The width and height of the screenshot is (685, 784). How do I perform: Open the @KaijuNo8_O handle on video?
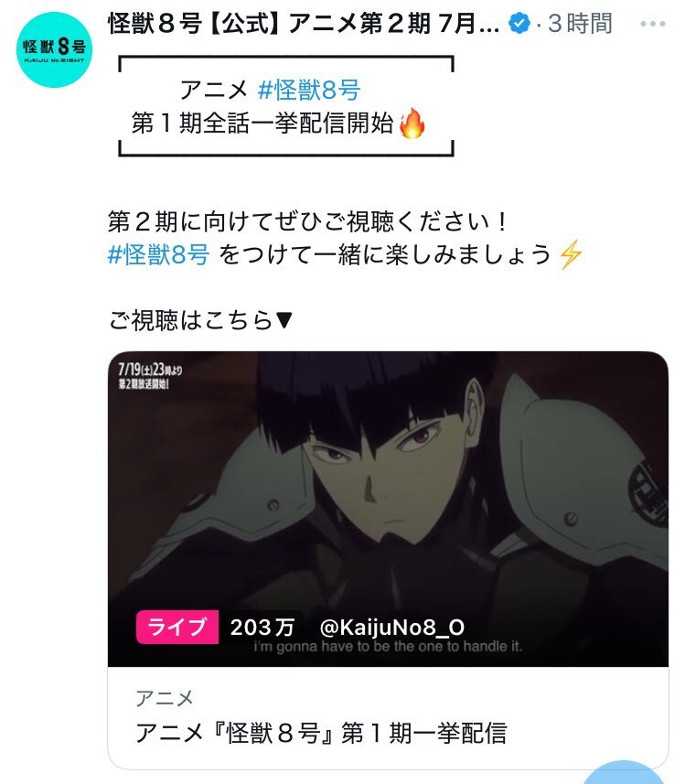pyautogui.click(x=392, y=627)
